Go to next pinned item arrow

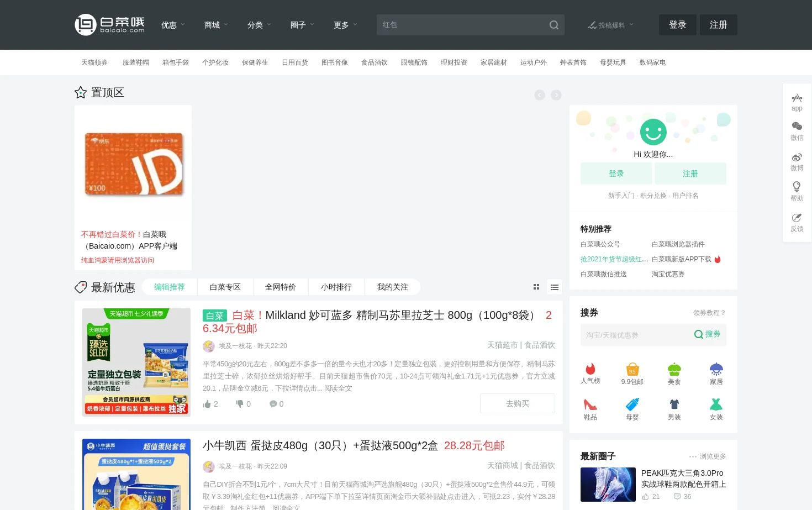coord(556,95)
